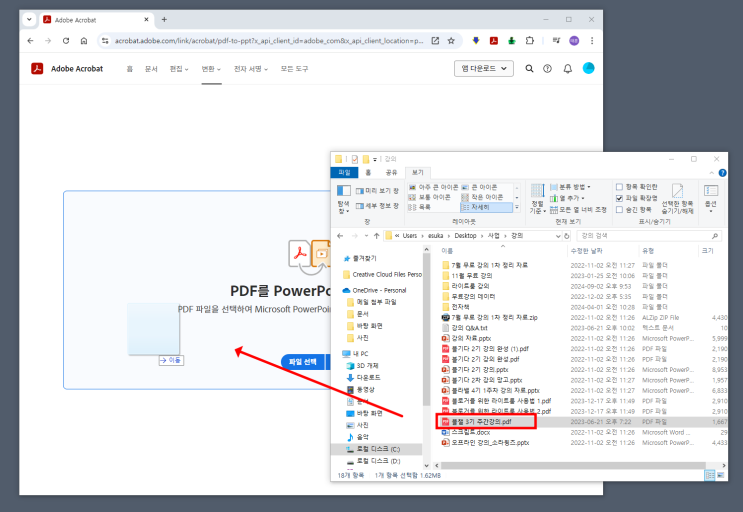The width and height of the screenshot is (743, 512).
Task: Click 모든 열 너비 조정 in Explorer ribbon
Action: tap(578, 209)
